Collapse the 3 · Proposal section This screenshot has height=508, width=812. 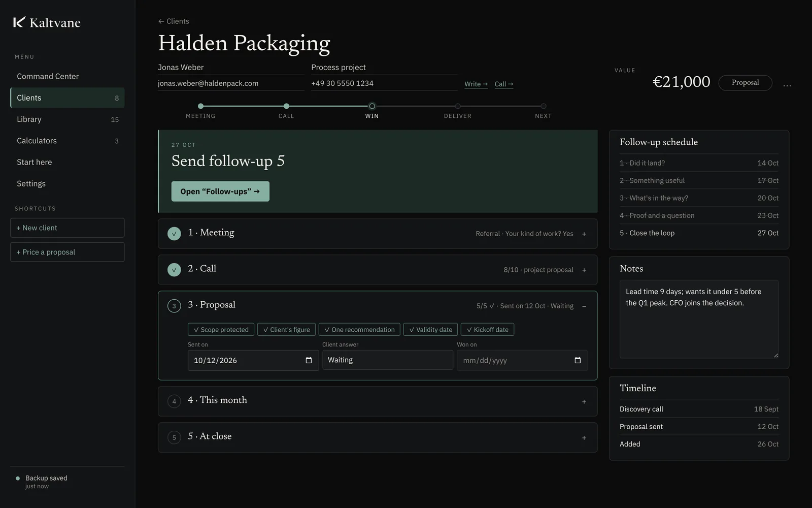[x=584, y=306]
